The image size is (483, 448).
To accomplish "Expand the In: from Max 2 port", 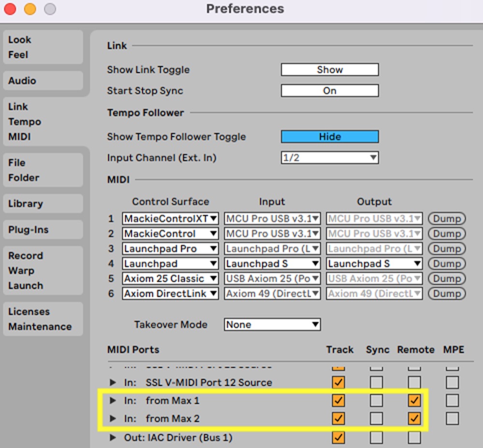I will click(x=113, y=419).
